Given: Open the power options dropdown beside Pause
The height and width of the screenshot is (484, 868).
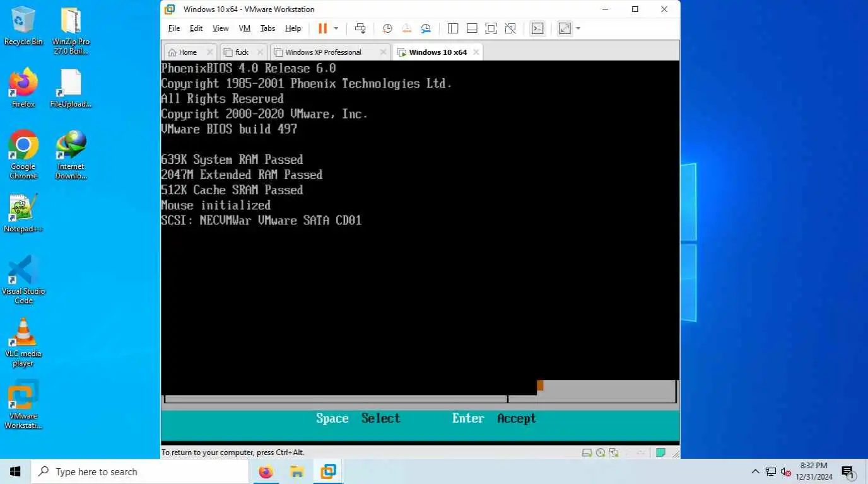Looking at the screenshot, I should 336,28.
